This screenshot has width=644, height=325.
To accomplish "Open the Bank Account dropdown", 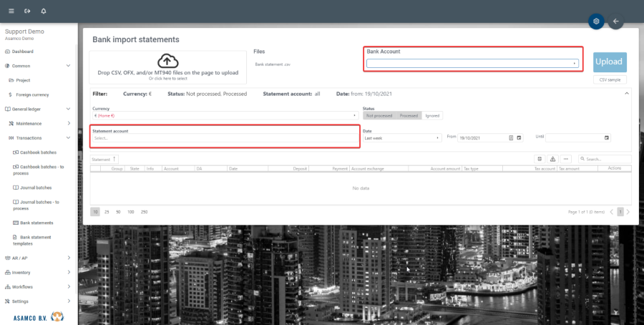I will click(x=472, y=63).
